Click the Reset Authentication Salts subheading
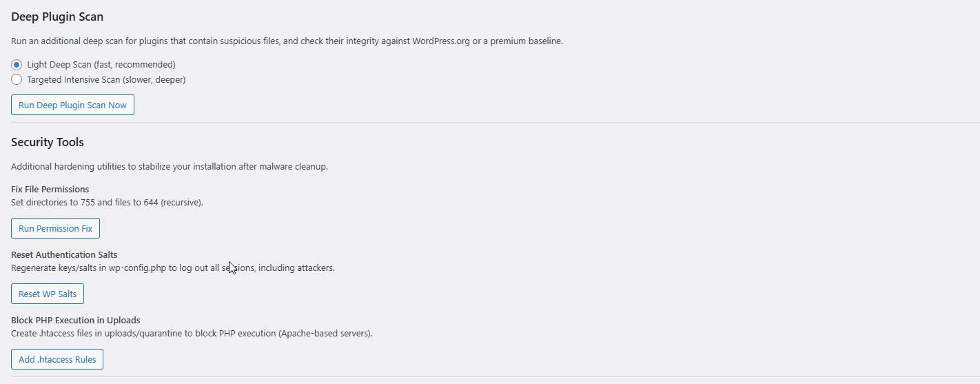Screen dimensions: 980x384 pos(64,254)
